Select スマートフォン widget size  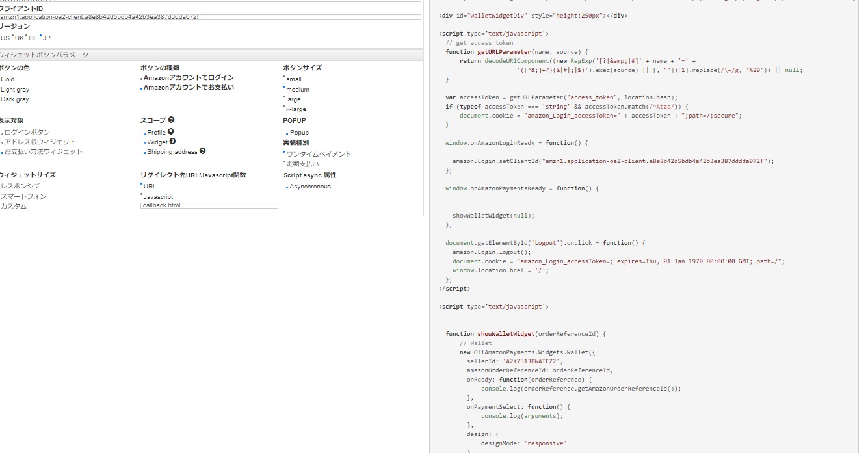(x=23, y=196)
